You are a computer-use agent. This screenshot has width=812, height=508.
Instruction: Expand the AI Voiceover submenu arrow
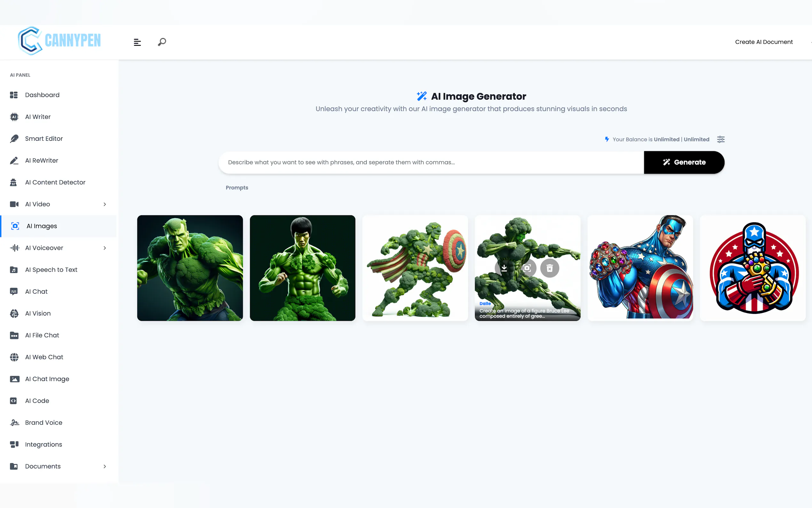coord(105,248)
